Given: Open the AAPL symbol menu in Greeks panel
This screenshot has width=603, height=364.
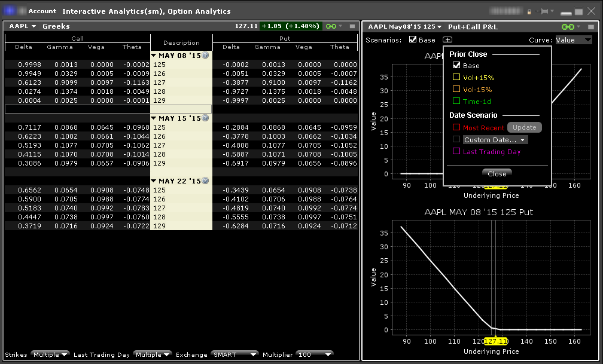Looking at the screenshot, I should pos(22,26).
